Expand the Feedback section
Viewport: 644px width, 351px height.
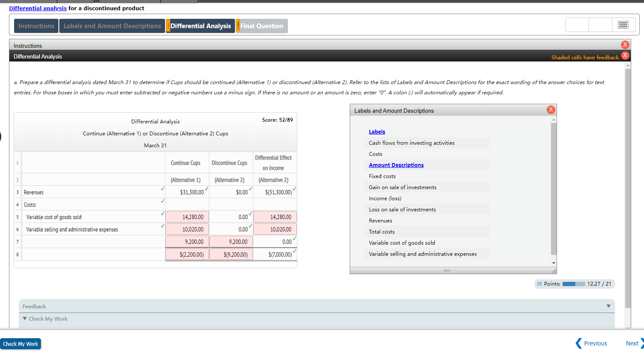tap(609, 306)
